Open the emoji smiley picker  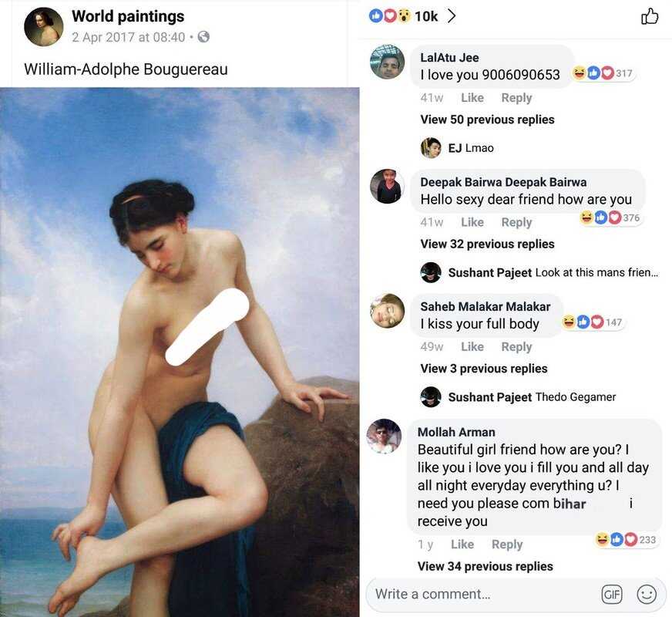(x=647, y=595)
